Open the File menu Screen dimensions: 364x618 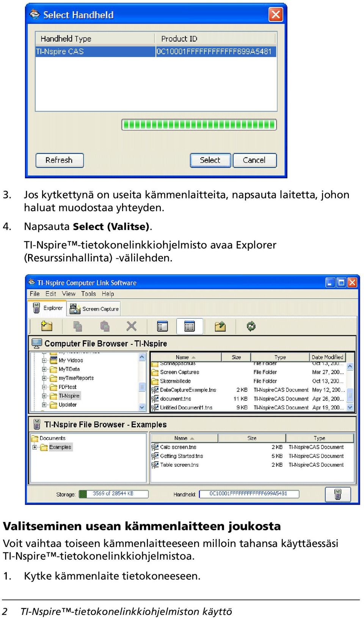click(35, 294)
